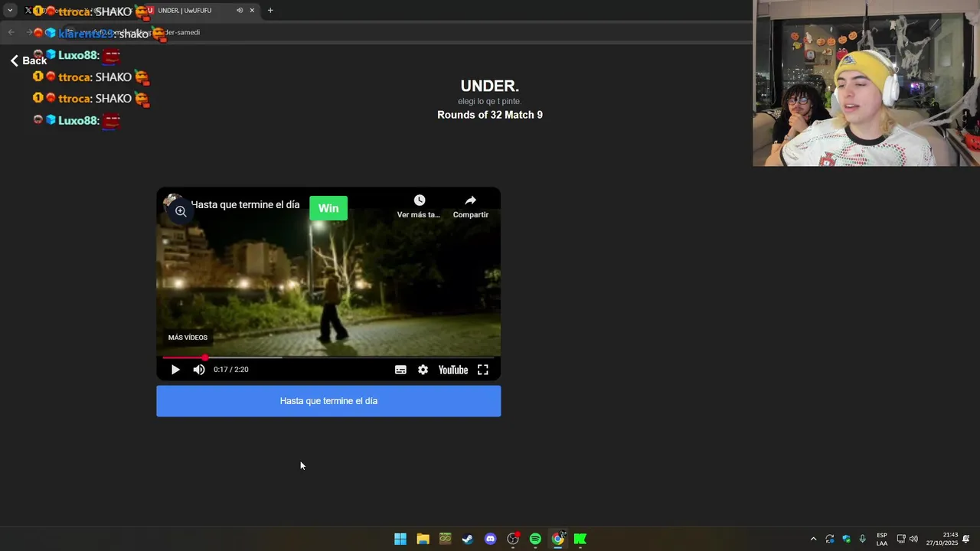
Task: Click the 'Rounds of 32 Match 9' text
Action: pos(490,115)
